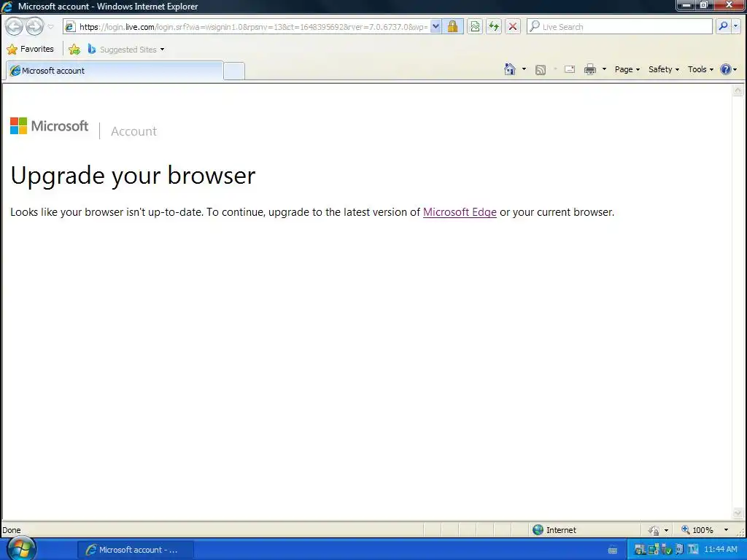The width and height of the screenshot is (747, 560).
Task: Click the 11:44 AM clock
Action: tap(720, 550)
